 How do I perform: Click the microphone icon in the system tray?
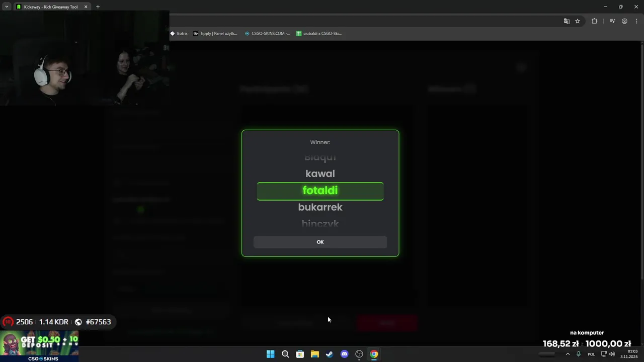tap(579, 354)
